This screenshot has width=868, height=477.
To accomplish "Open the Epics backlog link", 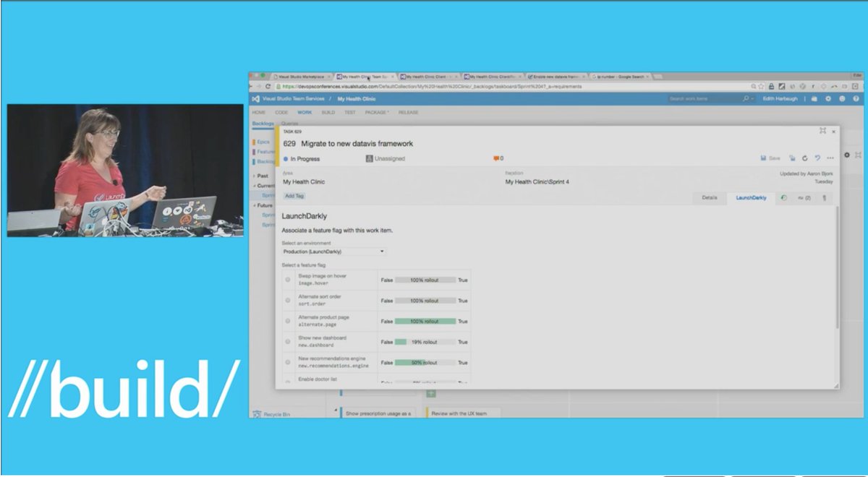I will [x=263, y=142].
